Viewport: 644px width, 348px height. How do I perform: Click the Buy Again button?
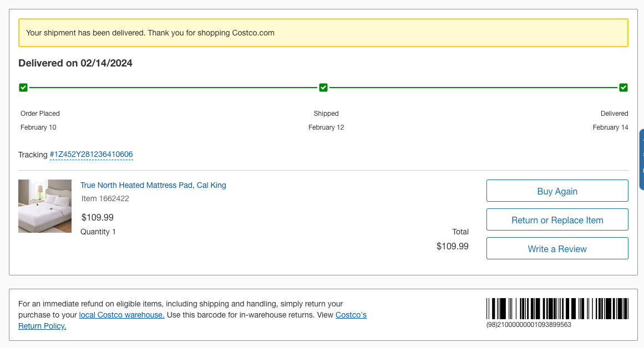tap(557, 191)
